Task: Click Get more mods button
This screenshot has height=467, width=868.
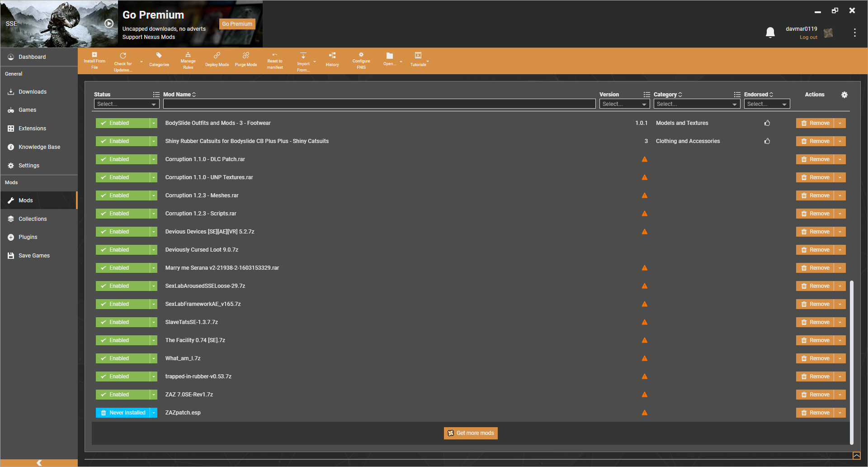Action: (471, 433)
